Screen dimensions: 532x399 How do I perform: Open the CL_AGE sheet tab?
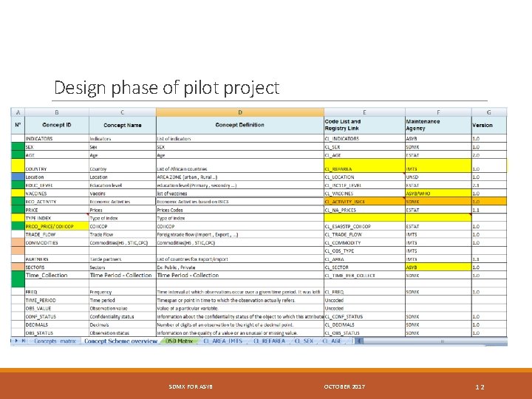[332, 341]
